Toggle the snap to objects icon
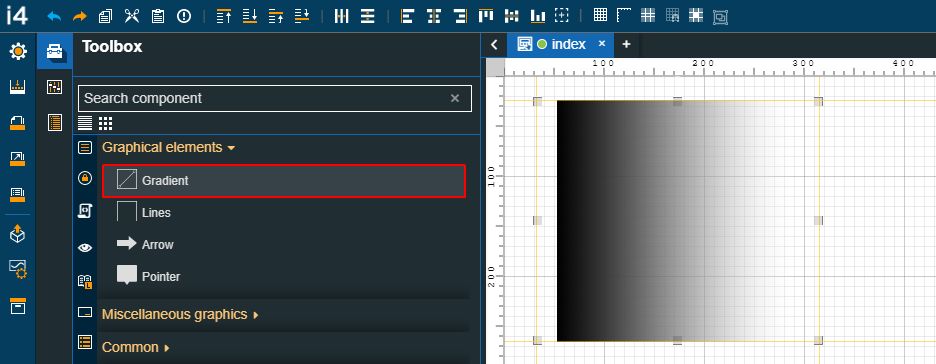The height and width of the screenshot is (364, 936). coord(696,16)
